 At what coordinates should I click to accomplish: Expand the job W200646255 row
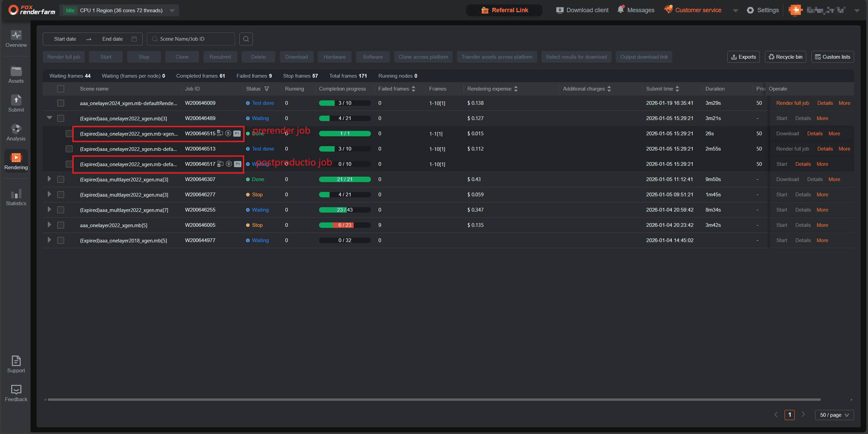click(50, 210)
